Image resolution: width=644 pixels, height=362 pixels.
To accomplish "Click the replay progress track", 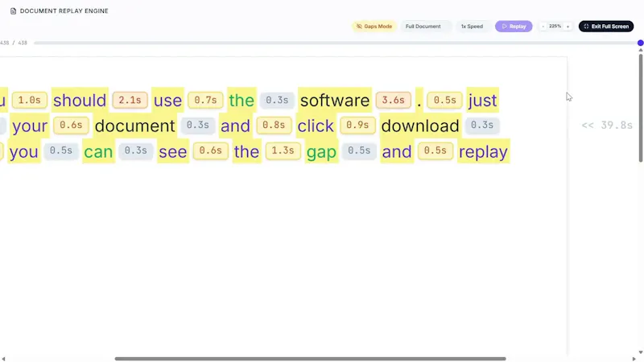I will 336,43.
